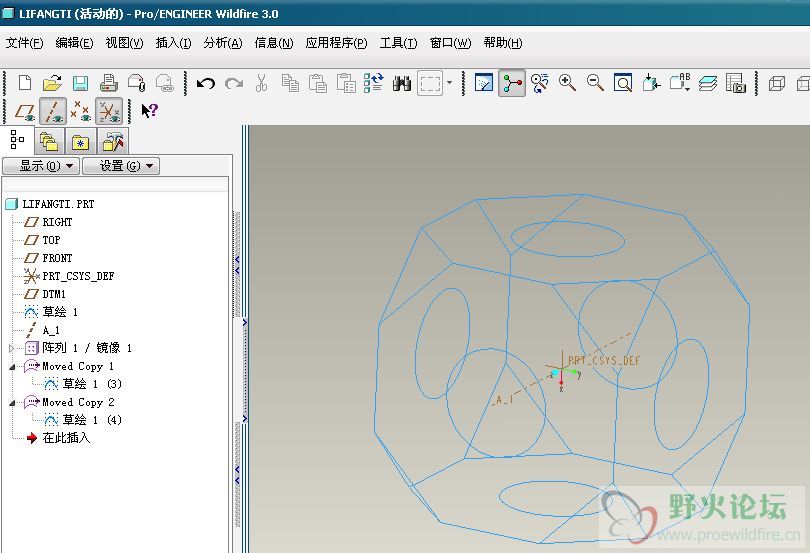Screen dimensions: 810x553
Task: Select axis A_1 in tree
Action: pyautogui.click(x=51, y=330)
